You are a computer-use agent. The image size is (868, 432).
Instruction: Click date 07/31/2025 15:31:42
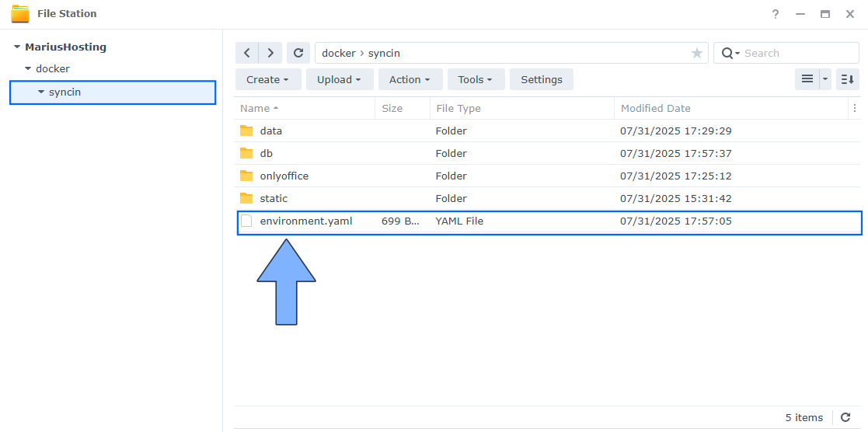click(676, 198)
